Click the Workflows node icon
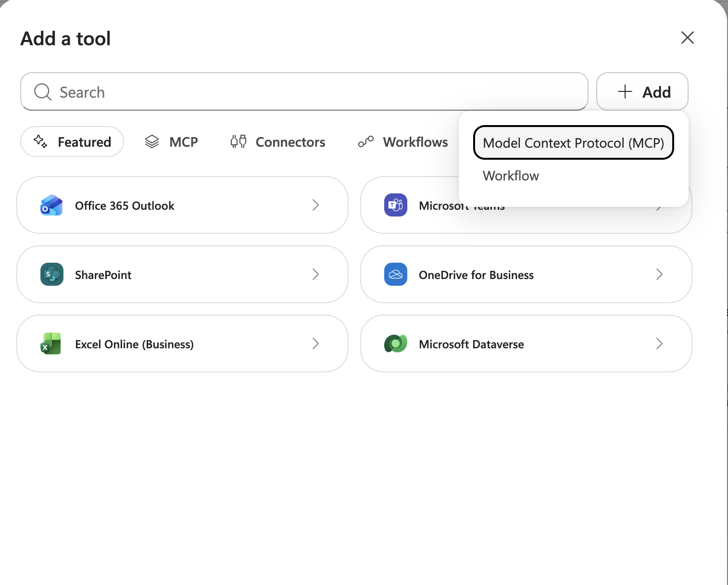This screenshot has height=585, width=728. coord(366,141)
